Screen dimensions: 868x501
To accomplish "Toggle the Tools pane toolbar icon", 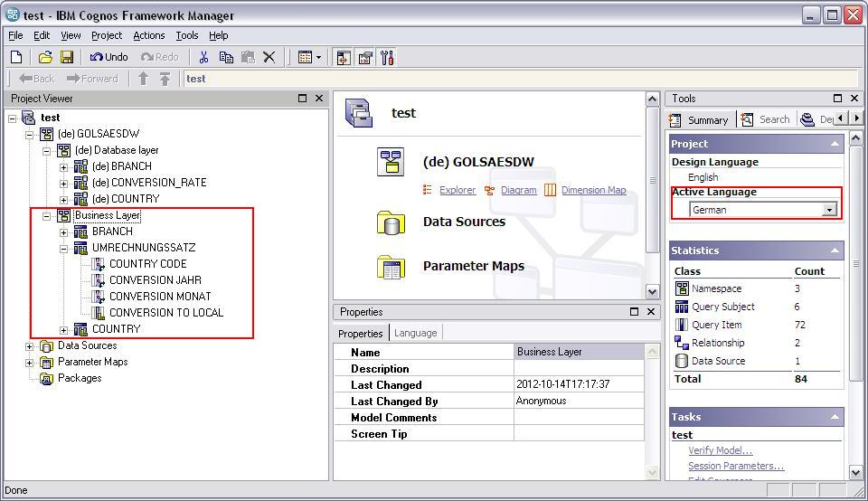I will click(387, 58).
